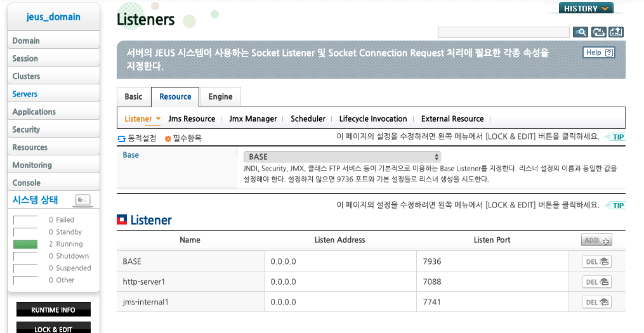Click the '0 Shutdown' status text
Image resolution: width=644 pixels, height=333 pixels.
pyautogui.click(x=69, y=256)
